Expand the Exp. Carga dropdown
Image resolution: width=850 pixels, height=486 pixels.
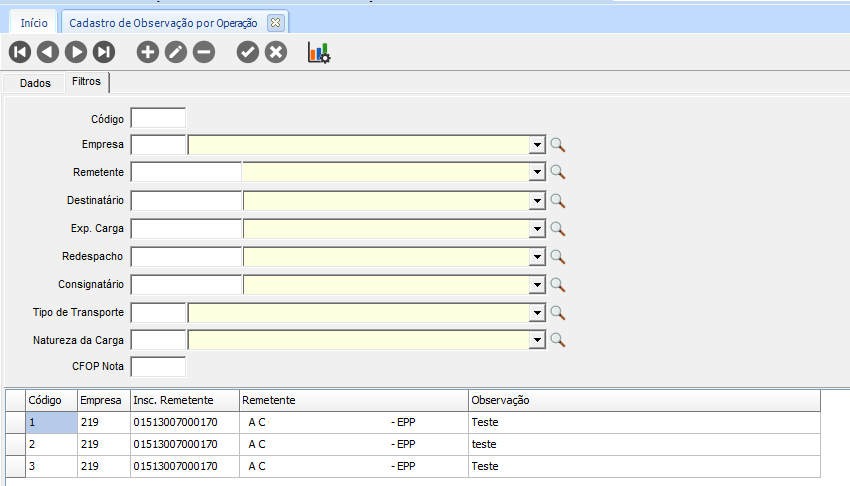tap(537, 229)
